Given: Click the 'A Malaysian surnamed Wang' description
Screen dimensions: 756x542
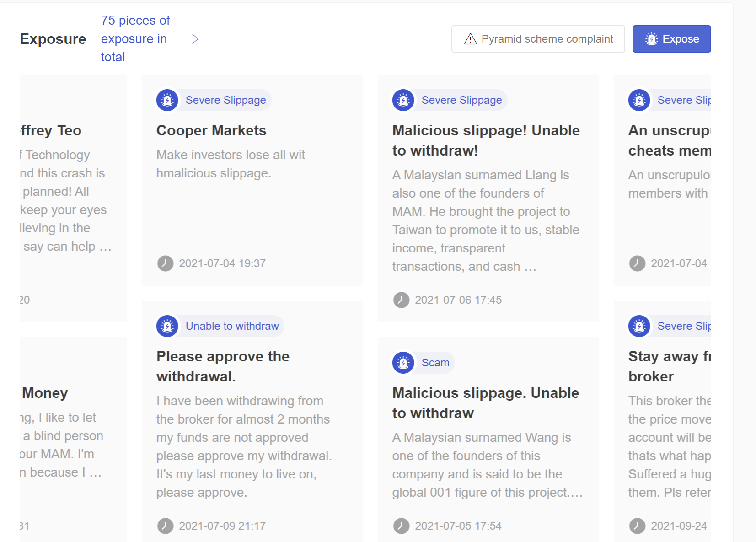Looking at the screenshot, I should point(487,465).
